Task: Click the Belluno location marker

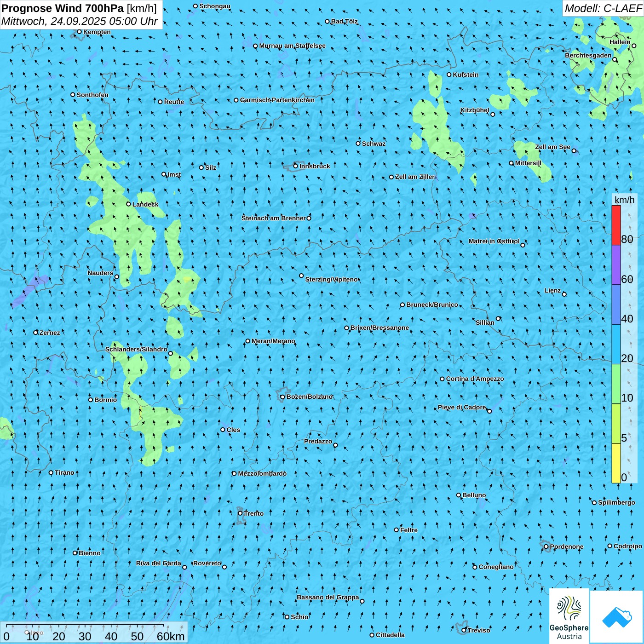Action: click(x=458, y=495)
